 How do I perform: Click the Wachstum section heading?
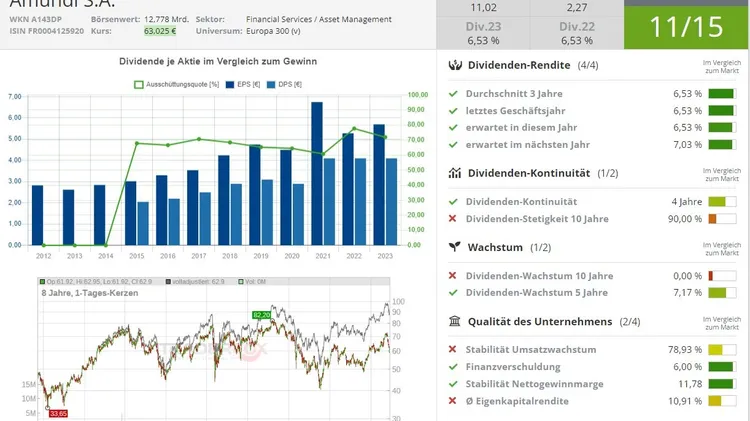tap(495, 247)
